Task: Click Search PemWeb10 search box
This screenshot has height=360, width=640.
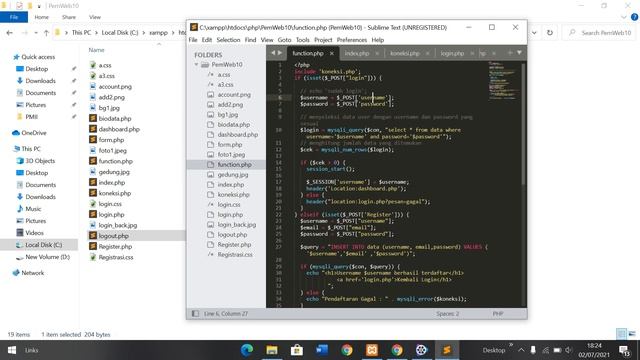Action: [x=599, y=33]
